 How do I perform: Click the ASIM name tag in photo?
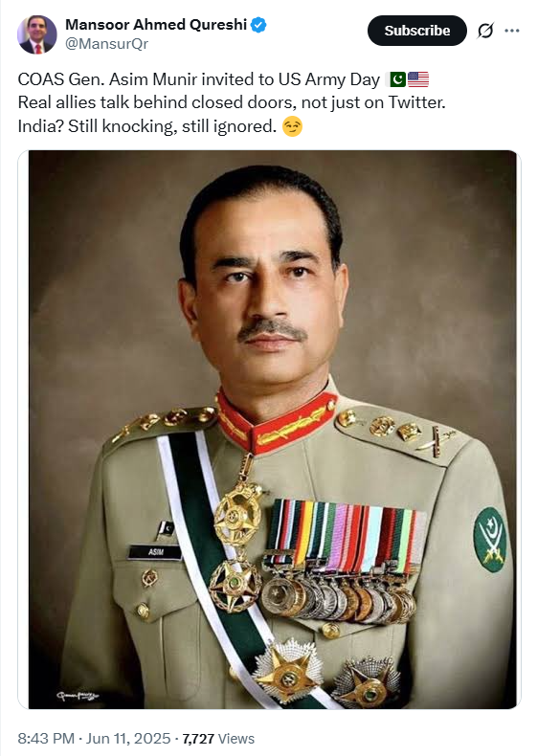coord(155,551)
